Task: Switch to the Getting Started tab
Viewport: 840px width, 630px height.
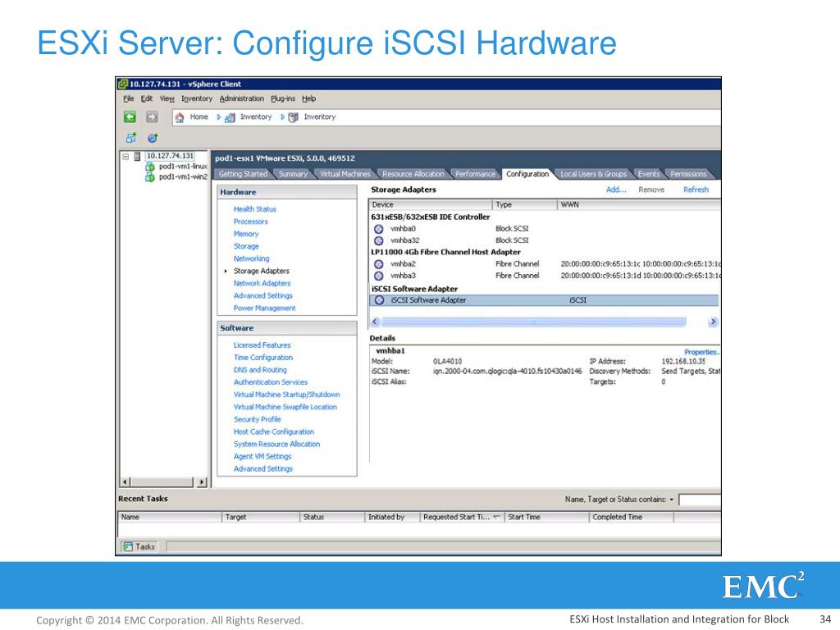Action: 243,174
